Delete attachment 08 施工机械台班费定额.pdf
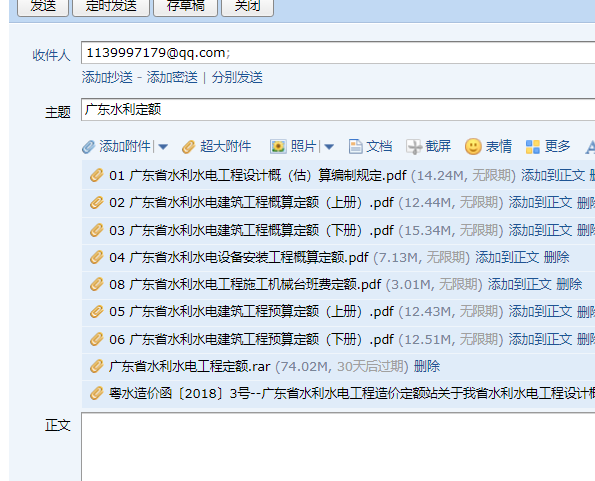Viewport: 595px width, 481px height. [x=569, y=284]
